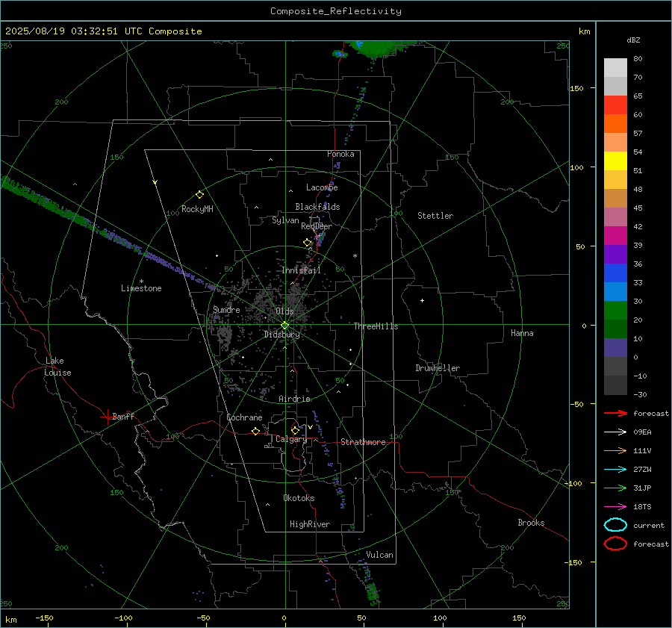Image resolution: width=672 pixels, height=628 pixels.
Task: Select the purple 36 dBZ color swatch
Action: click(x=615, y=255)
